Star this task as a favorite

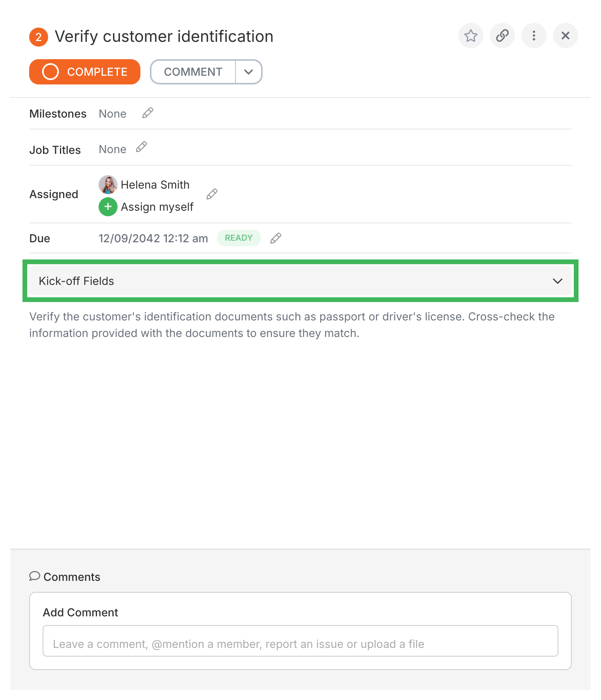coord(471,36)
